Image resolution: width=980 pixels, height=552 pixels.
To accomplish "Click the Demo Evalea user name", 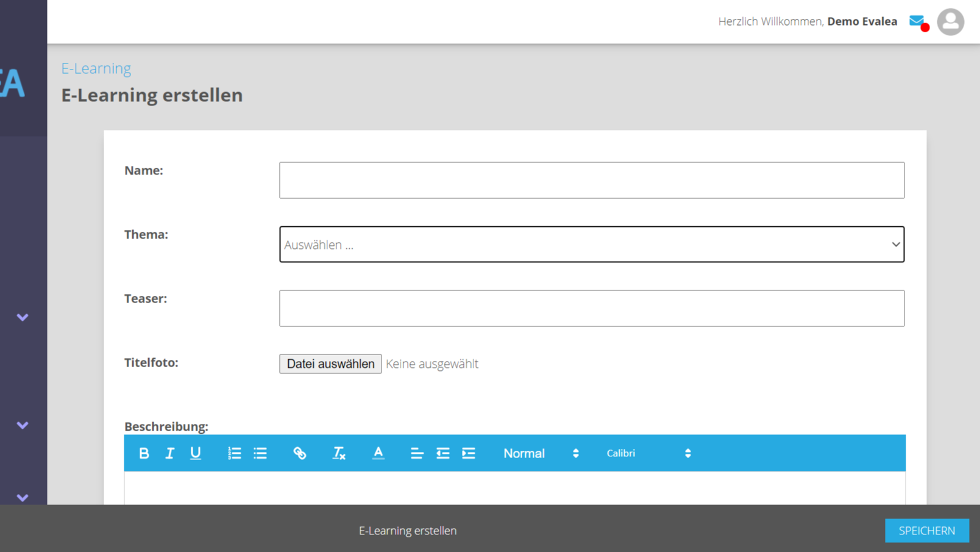I will pyautogui.click(x=862, y=21).
